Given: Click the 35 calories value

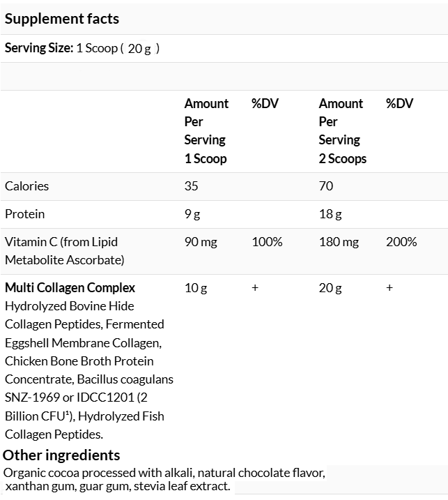Looking at the screenshot, I should (191, 186).
